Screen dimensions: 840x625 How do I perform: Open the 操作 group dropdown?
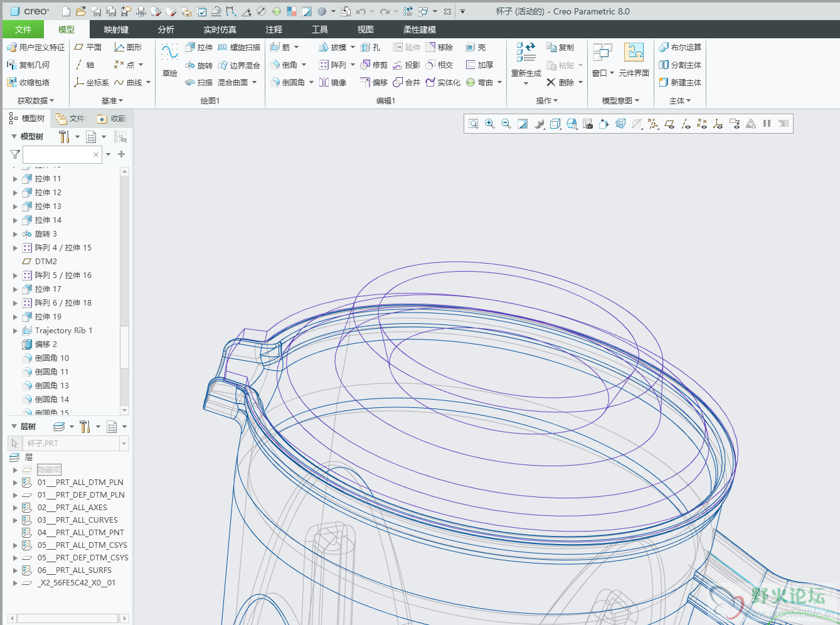[x=547, y=100]
